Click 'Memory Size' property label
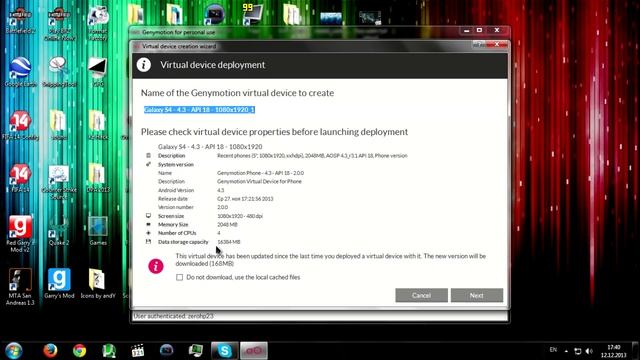The image size is (640, 360). (173, 224)
